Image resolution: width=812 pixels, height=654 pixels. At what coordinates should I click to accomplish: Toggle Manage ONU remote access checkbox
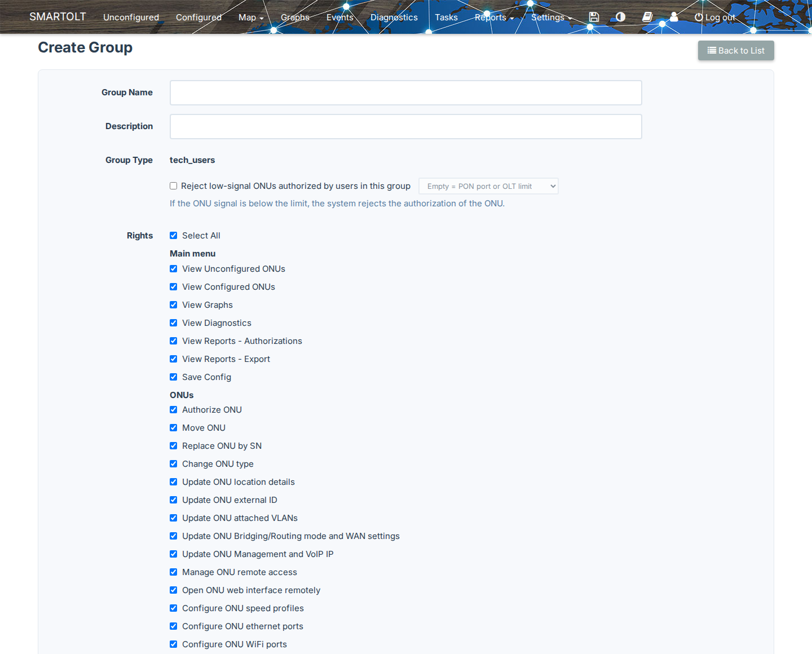[x=174, y=572]
